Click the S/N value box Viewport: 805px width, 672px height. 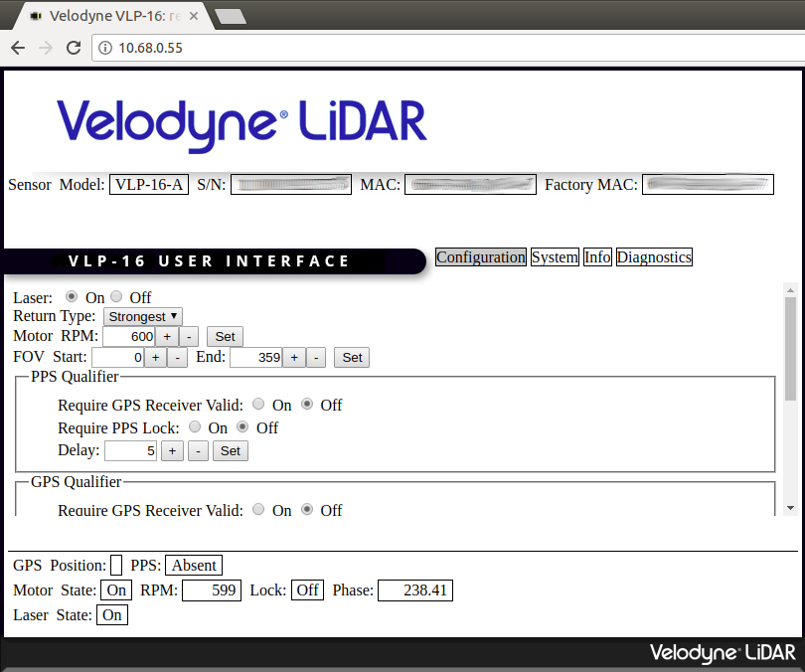point(291,185)
